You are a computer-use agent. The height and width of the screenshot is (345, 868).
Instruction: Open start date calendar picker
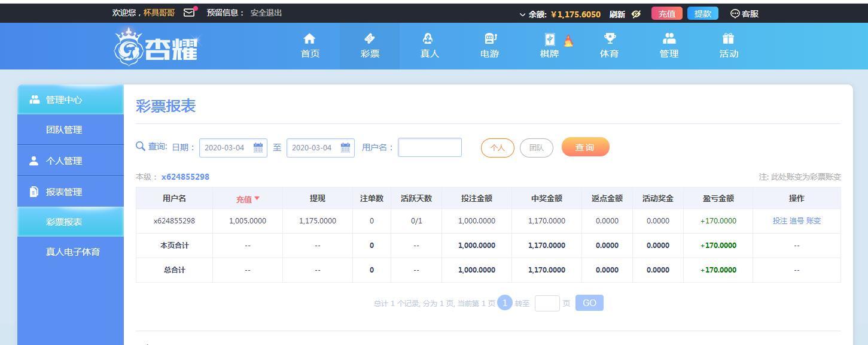click(x=258, y=147)
